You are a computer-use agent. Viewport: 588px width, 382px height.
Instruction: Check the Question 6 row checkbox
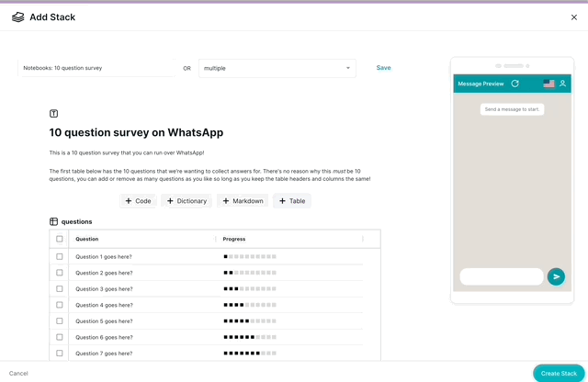point(59,337)
